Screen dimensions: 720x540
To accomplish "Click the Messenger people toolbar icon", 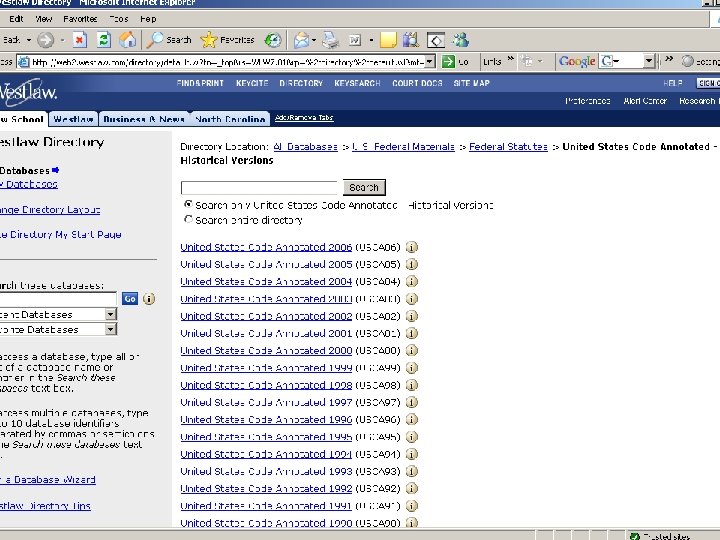I will [461, 40].
